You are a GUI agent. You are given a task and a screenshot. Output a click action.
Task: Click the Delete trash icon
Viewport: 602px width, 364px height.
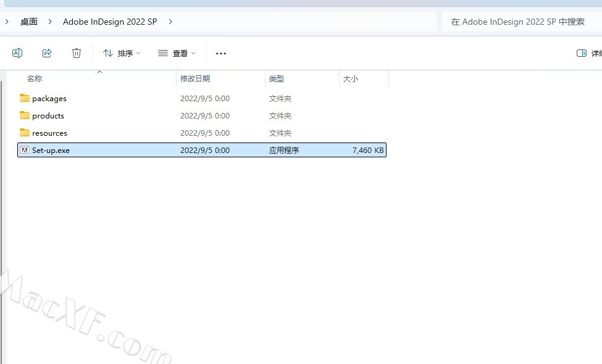pyautogui.click(x=77, y=53)
